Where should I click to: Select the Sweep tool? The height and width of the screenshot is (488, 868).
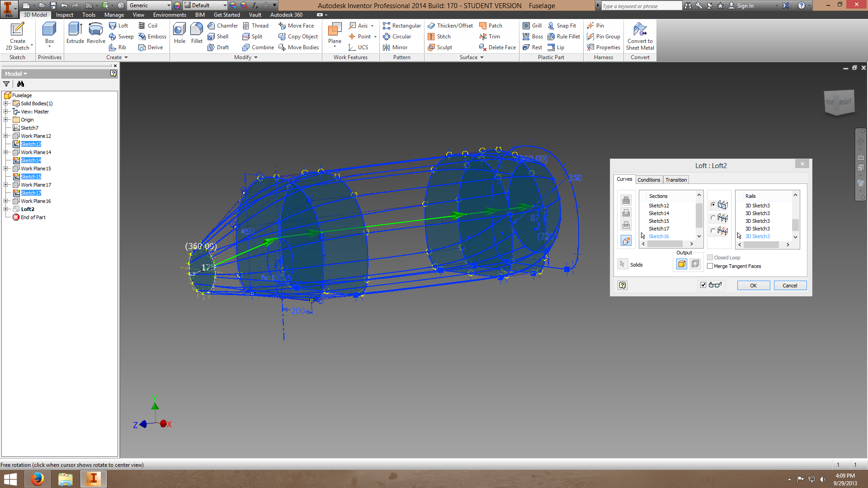click(121, 37)
